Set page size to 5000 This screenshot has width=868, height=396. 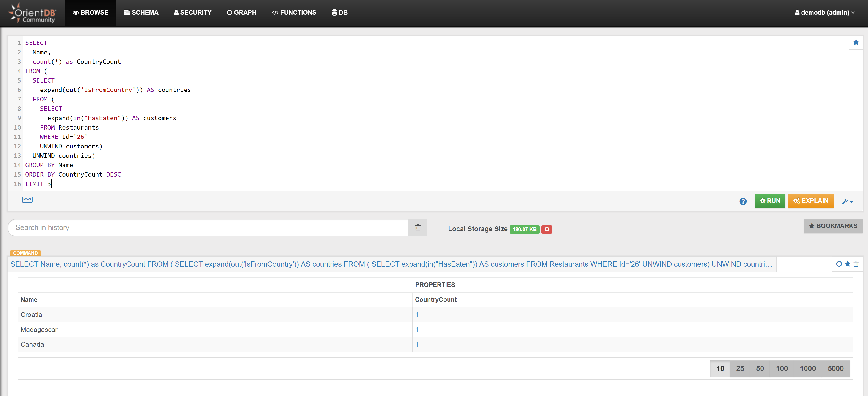[835, 368]
